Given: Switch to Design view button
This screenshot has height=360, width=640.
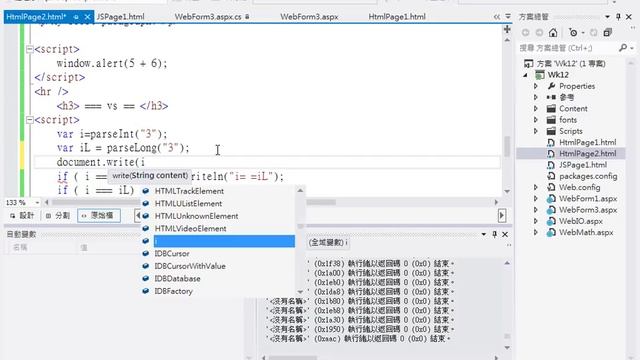Looking at the screenshot, I should click(x=22, y=216).
